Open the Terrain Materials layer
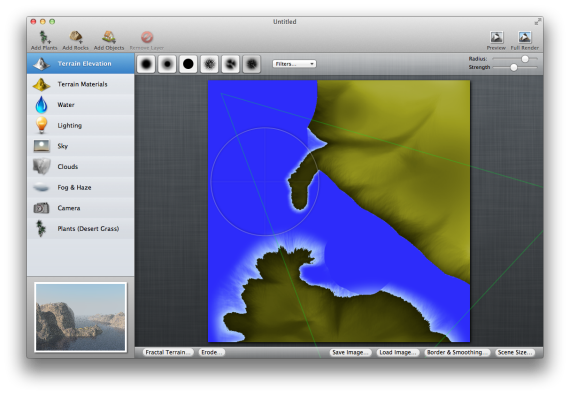 pyautogui.click(x=81, y=84)
